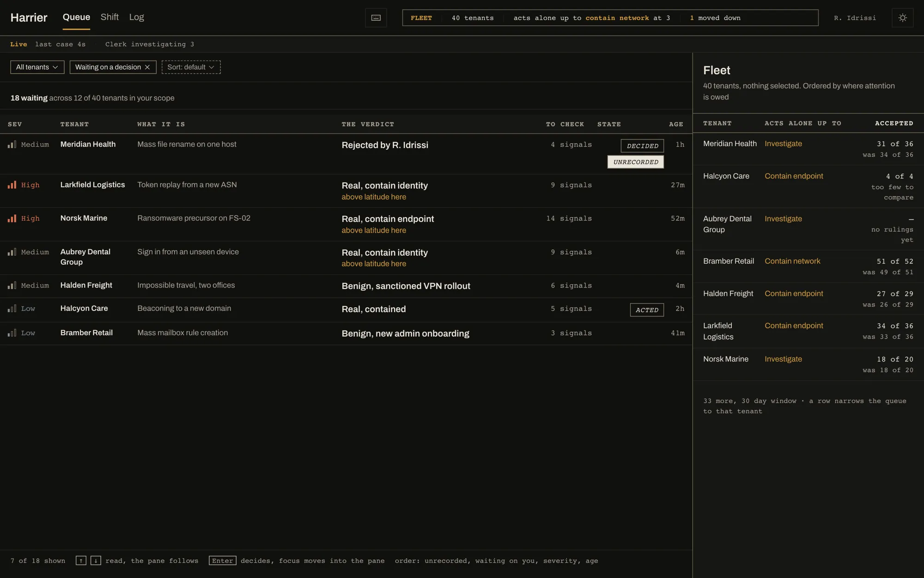Click the AGE column header
924x578 pixels.
pyautogui.click(x=676, y=124)
